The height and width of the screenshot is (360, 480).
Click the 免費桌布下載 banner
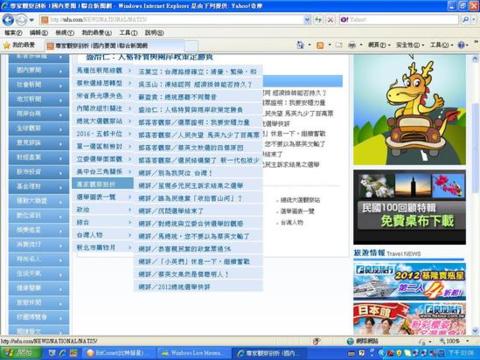(409, 207)
